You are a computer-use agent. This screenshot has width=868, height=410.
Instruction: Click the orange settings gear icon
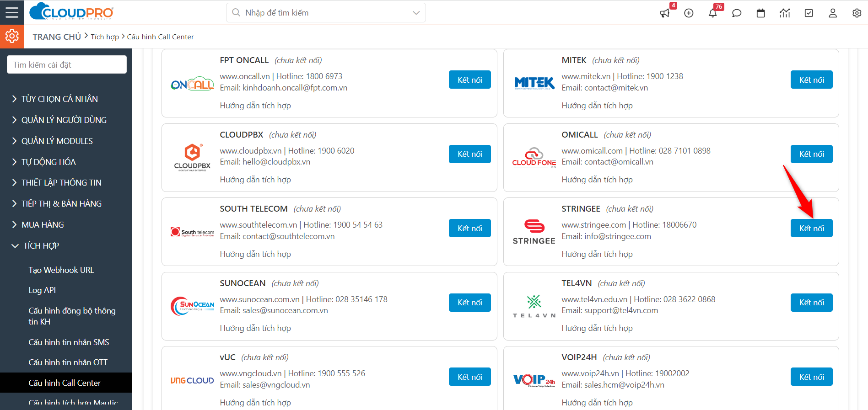pos(12,36)
